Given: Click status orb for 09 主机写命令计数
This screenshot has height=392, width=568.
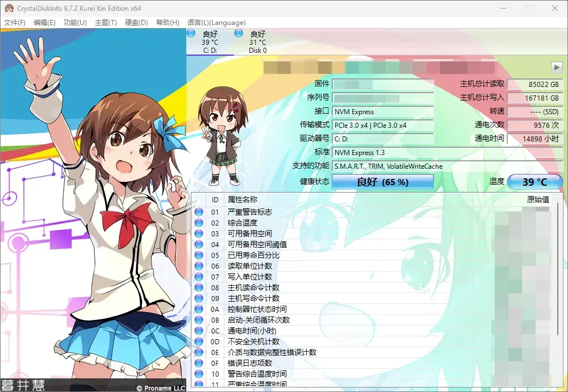Looking at the screenshot, I should pos(199,298).
